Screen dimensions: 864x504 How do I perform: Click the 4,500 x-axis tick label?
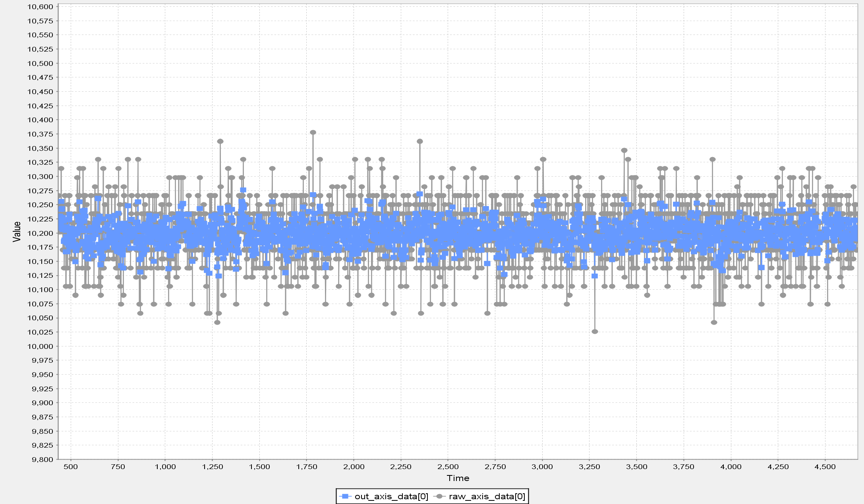click(x=825, y=467)
